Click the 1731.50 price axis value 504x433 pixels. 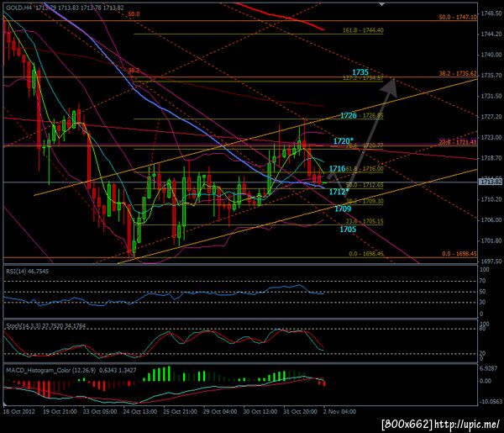coord(491,96)
